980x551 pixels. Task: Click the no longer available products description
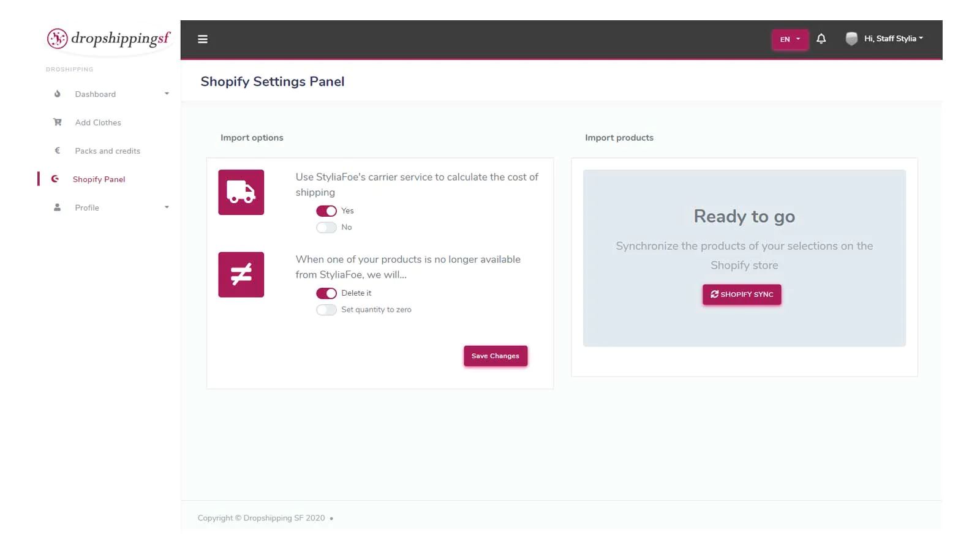pyautogui.click(x=408, y=267)
